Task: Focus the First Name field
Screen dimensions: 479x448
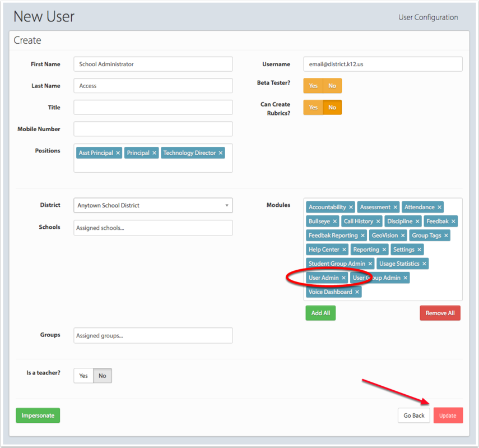Action: click(x=153, y=64)
